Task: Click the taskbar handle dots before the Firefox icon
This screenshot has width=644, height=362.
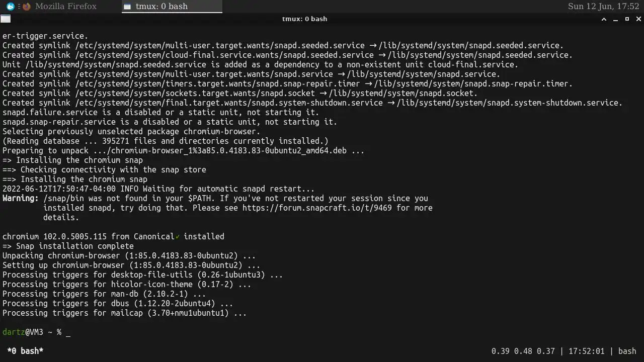Action: click(x=19, y=7)
